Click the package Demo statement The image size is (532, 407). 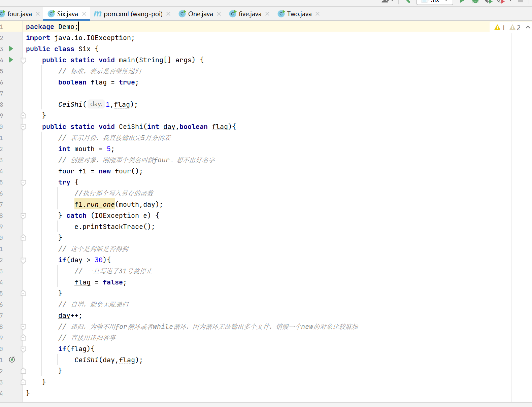tap(52, 27)
